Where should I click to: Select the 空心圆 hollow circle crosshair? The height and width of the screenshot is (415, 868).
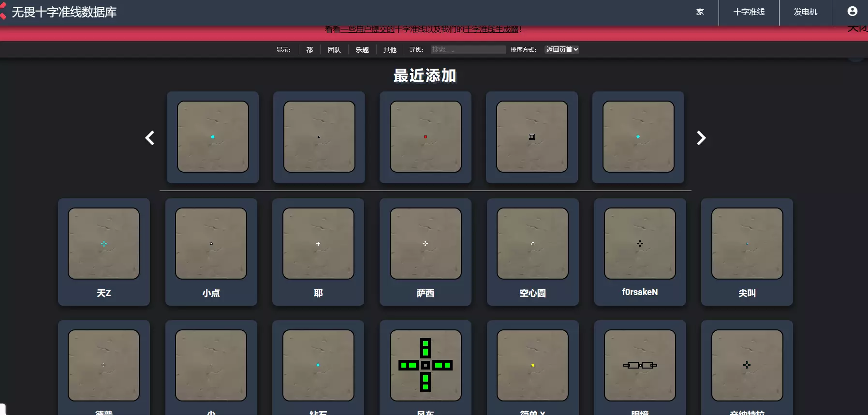(532, 252)
